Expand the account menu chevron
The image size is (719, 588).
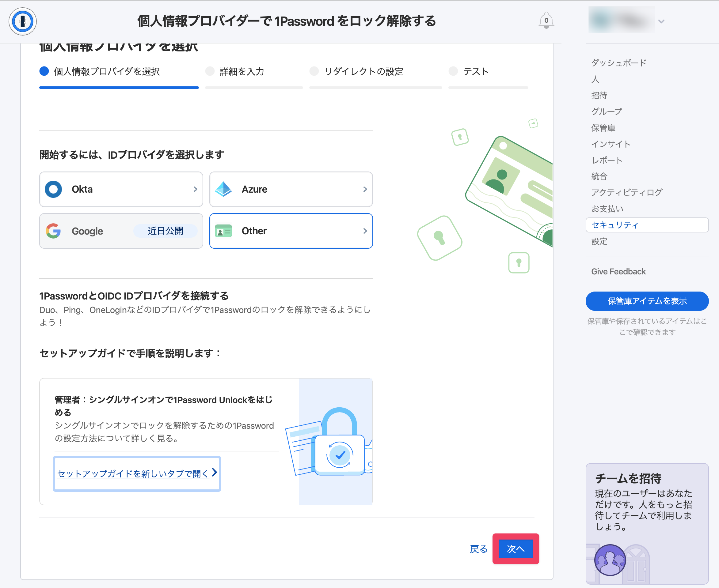[661, 21]
